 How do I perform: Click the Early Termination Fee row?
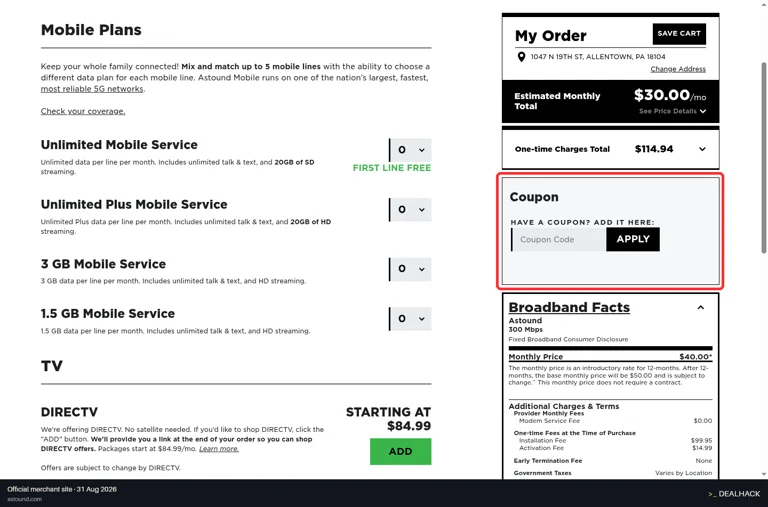click(x=612, y=461)
